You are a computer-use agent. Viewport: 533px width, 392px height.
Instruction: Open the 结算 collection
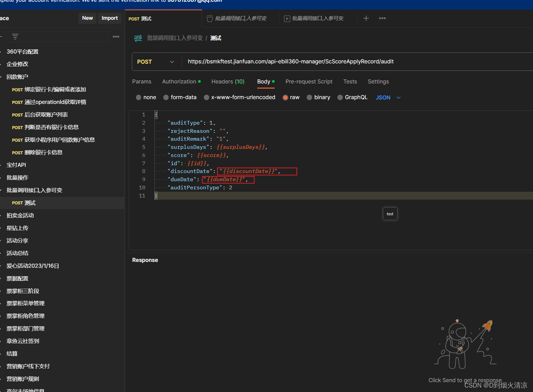(12, 354)
